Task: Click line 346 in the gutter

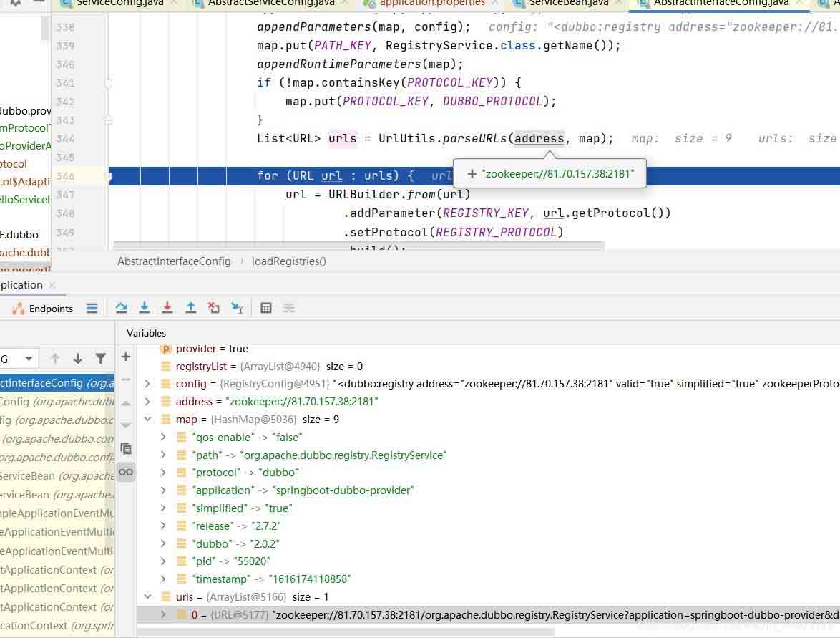Action: pos(66,176)
